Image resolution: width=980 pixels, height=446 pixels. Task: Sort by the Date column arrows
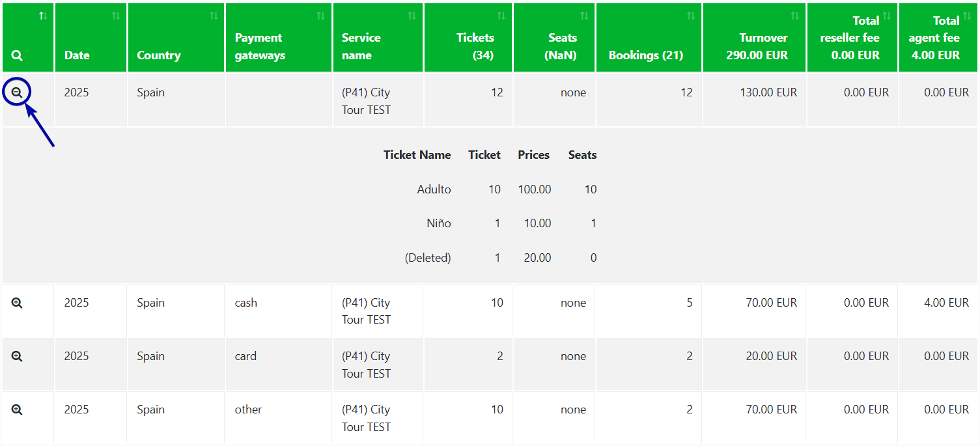[x=116, y=16]
